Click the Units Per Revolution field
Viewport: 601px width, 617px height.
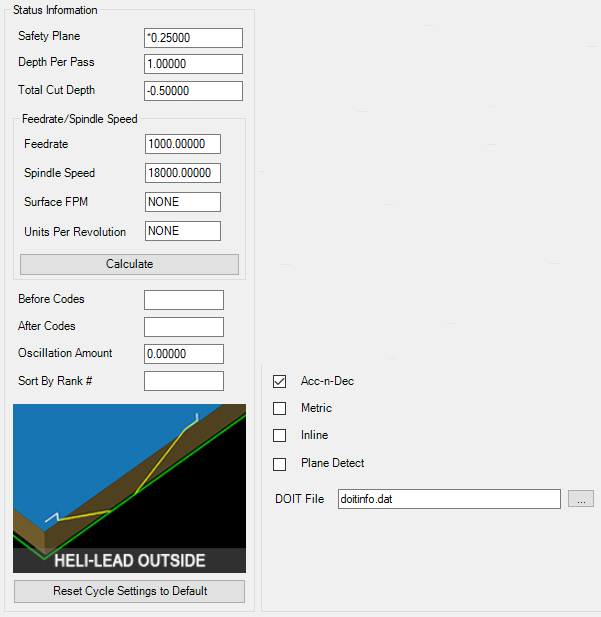183,231
